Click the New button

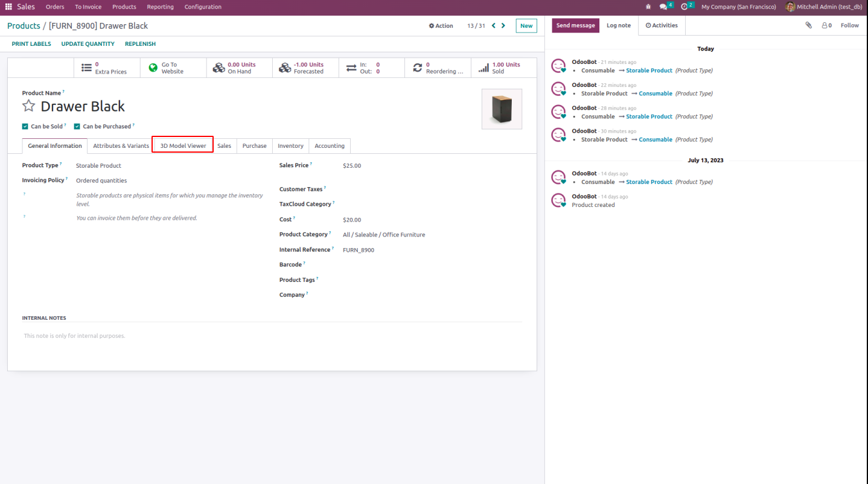526,26
